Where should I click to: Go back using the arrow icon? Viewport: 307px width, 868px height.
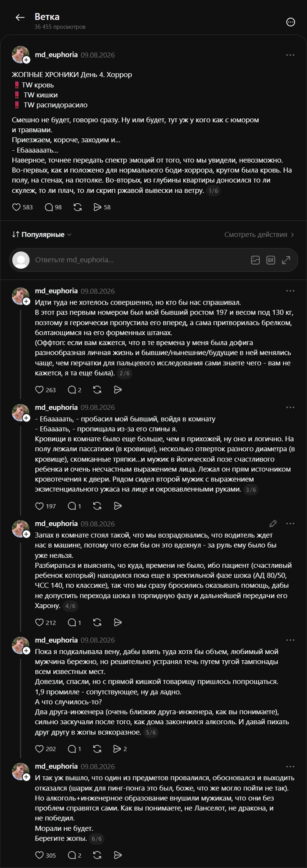click(x=20, y=18)
